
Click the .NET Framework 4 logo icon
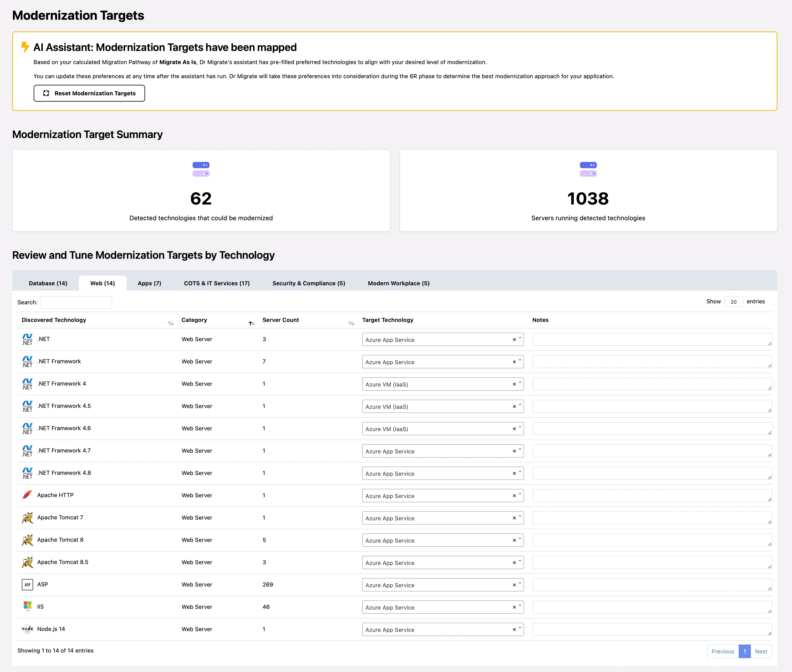tap(27, 384)
